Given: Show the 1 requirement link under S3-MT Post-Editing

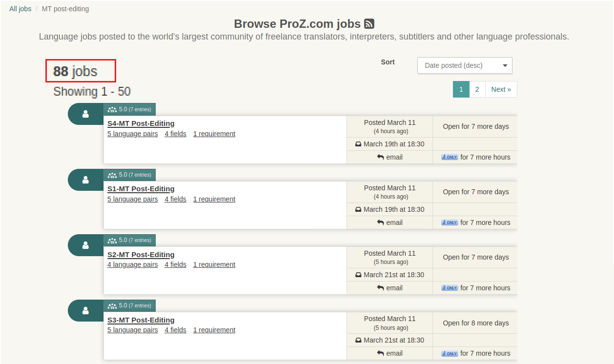Looking at the screenshot, I should 214,330.
